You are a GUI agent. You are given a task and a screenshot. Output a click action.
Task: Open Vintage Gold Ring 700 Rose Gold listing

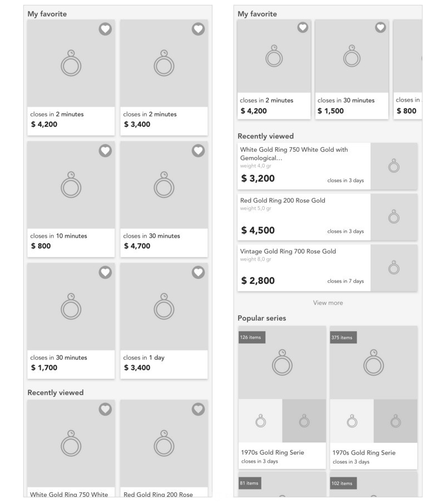coord(328,268)
